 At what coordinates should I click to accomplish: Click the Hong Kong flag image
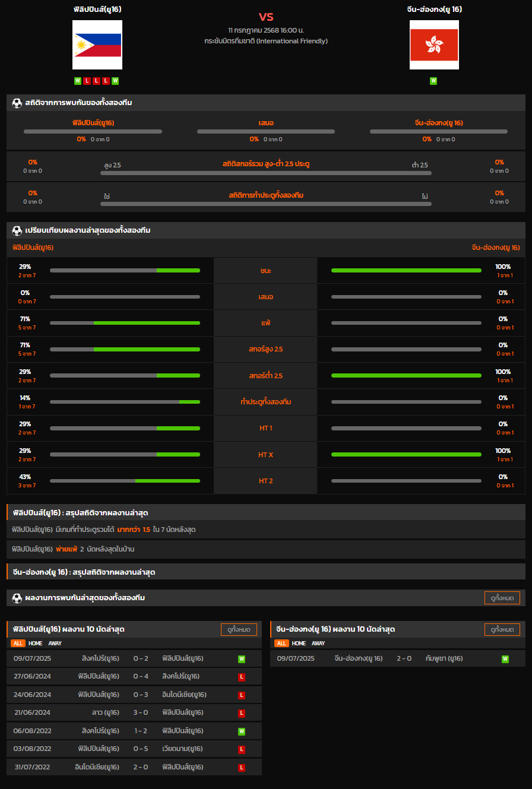click(x=434, y=45)
